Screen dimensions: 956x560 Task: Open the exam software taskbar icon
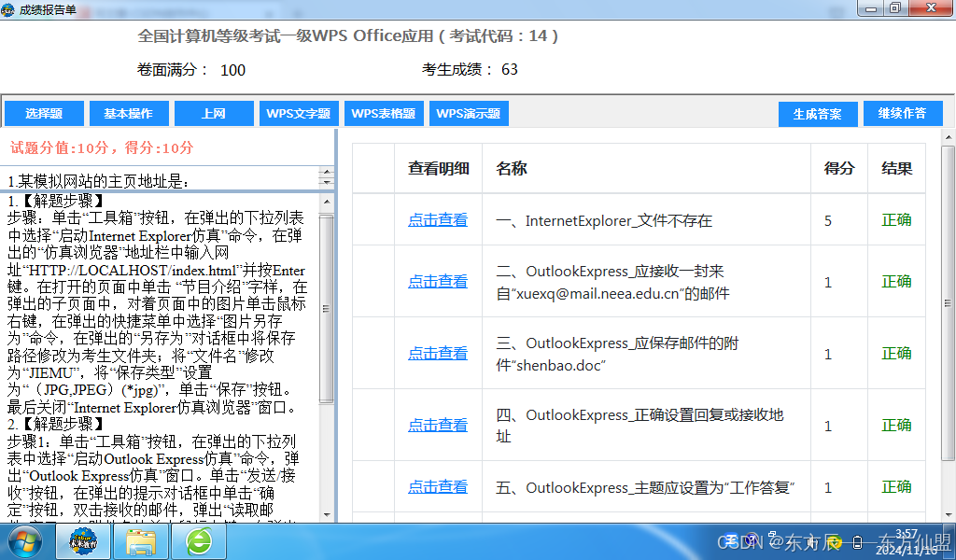83,541
